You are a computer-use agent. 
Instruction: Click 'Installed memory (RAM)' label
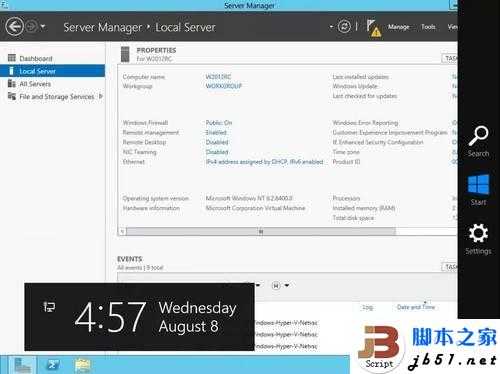pos(364,208)
